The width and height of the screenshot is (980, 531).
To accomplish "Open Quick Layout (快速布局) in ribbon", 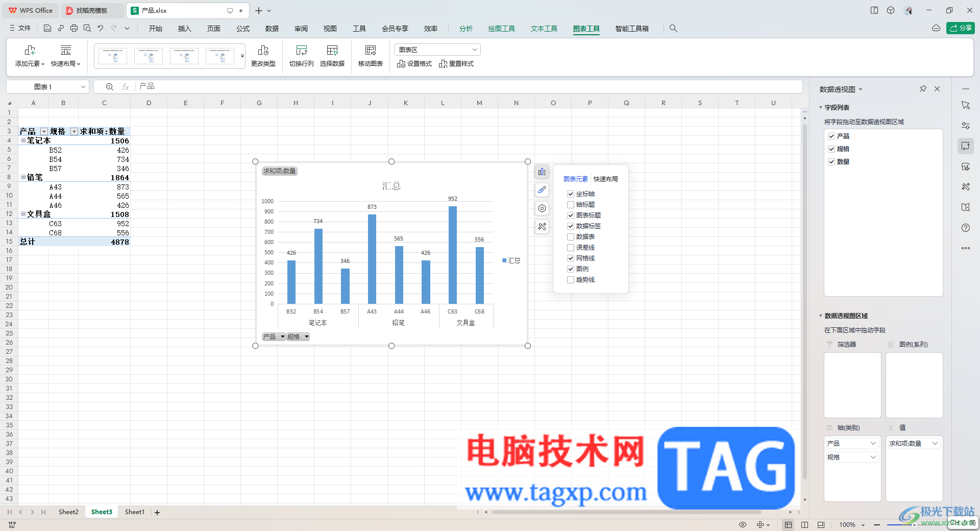I will pyautogui.click(x=65, y=56).
